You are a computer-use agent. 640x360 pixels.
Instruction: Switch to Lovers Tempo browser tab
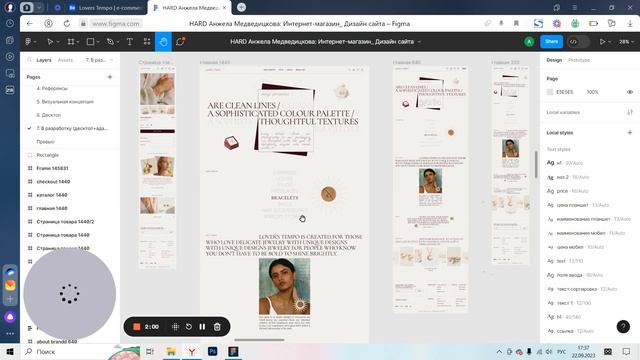tap(105, 8)
